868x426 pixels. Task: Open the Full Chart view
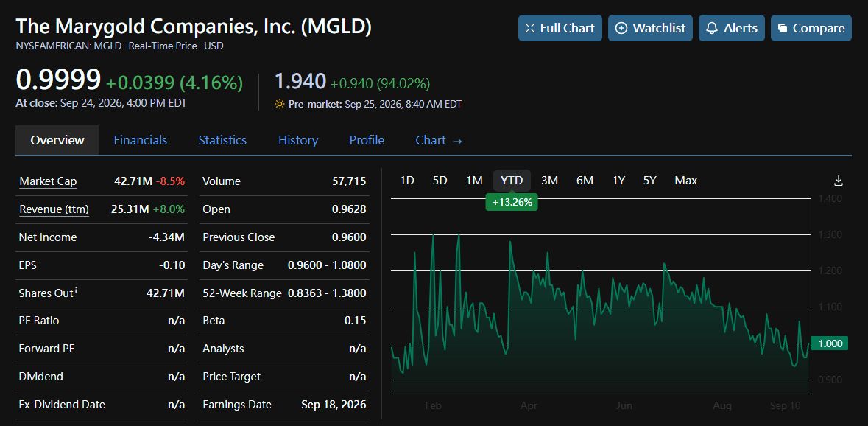(560, 28)
